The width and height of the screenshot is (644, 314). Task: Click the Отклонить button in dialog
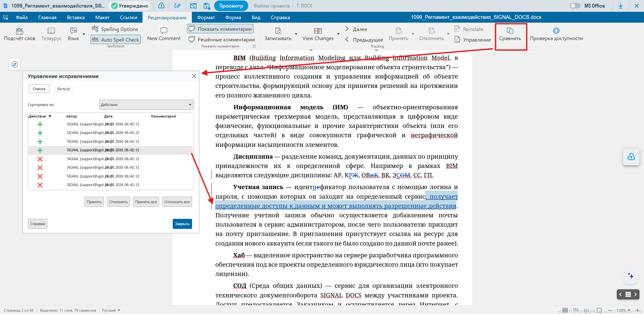pyautogui.click(x=118, y=202)
